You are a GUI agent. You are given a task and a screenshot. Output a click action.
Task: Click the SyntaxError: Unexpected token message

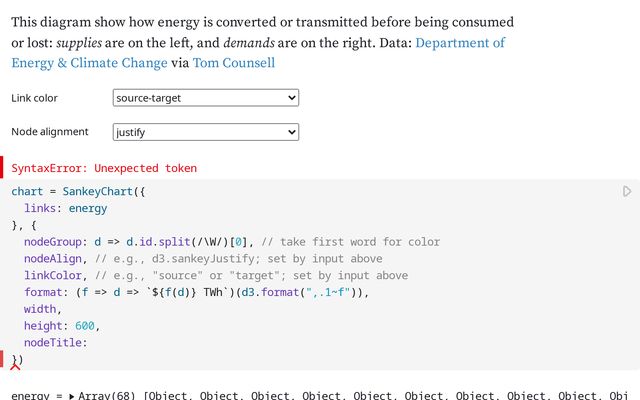click(x=104, y=168)
